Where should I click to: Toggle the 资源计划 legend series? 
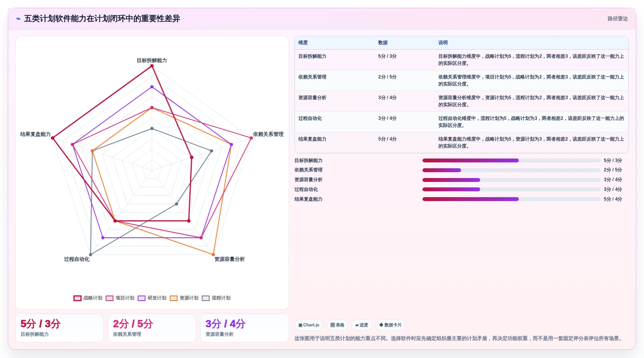tap(184, 298)
